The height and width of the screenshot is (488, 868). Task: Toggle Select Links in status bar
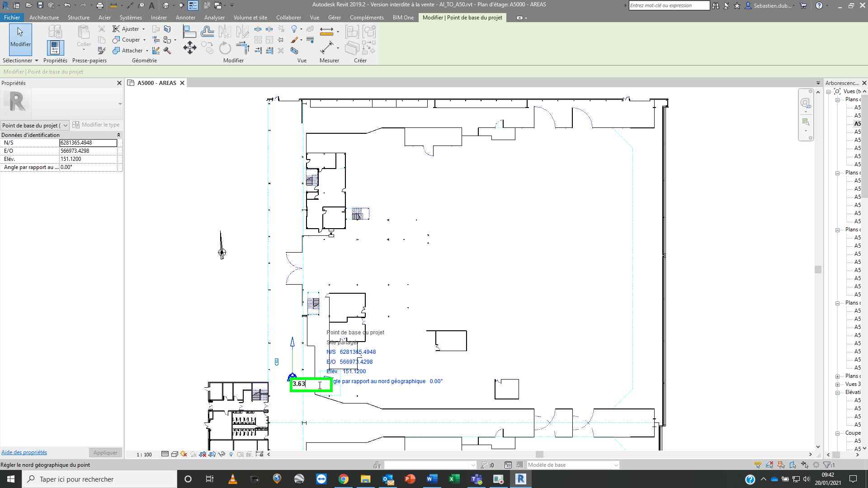click(x=758, y=465)
